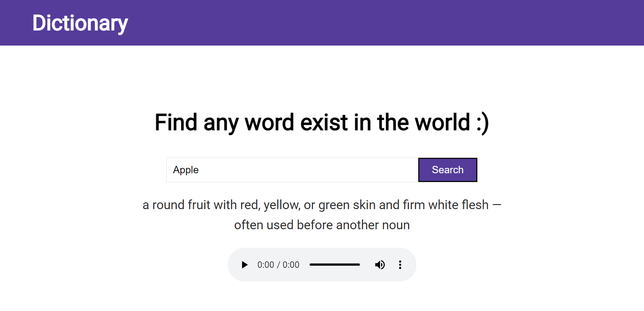Start playback with the triangle play icon
Image resolution: width=644 pixels, height=311 pixels.
(245, 265)
